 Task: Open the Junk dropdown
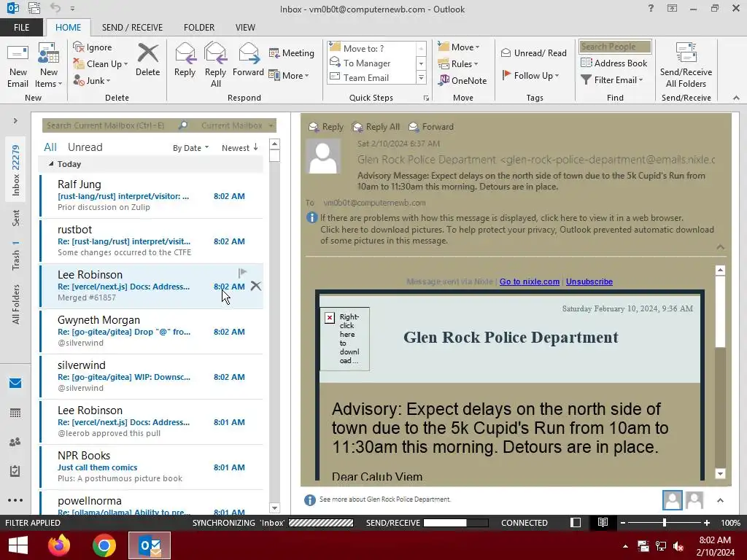pyautogui.click(x=92, y=80)
